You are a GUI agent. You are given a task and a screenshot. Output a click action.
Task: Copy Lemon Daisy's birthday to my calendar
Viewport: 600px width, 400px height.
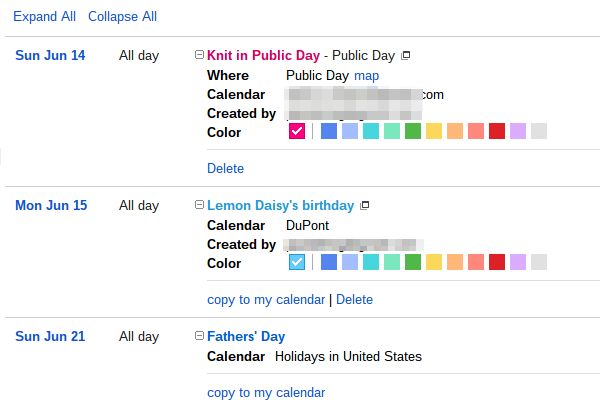266,299
